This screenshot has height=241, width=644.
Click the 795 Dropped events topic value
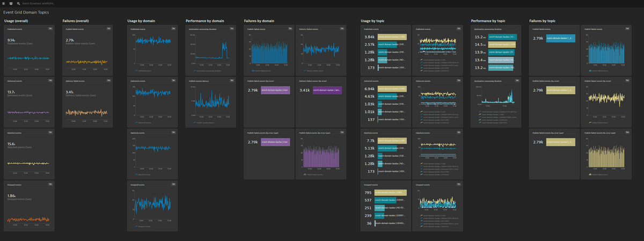368,192
